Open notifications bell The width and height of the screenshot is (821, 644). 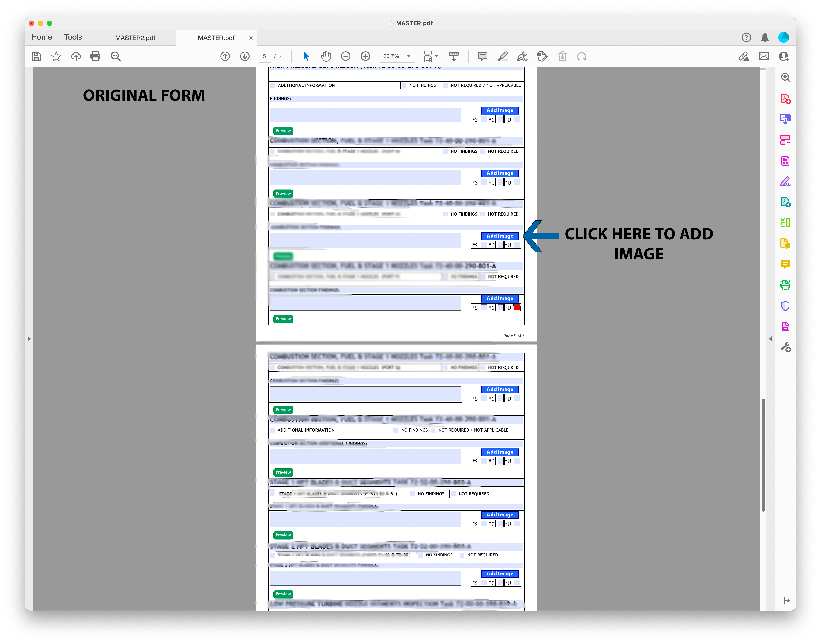[765, 37]
